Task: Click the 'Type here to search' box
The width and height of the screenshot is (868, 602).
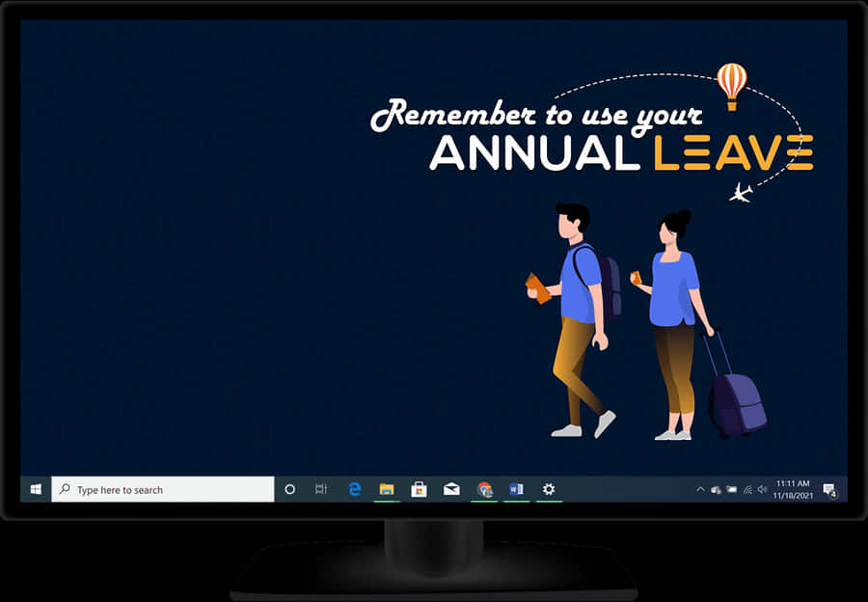Action: 164,490
